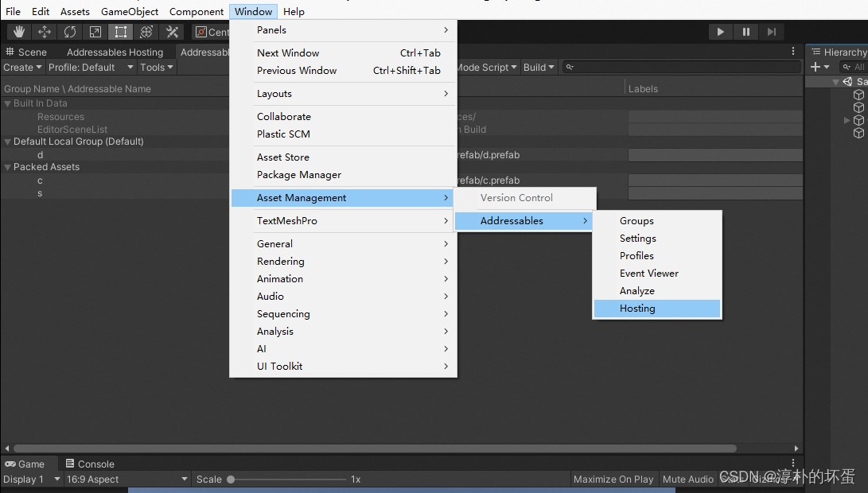
Task: Start Play mode
Action: (x=720, y=32)
